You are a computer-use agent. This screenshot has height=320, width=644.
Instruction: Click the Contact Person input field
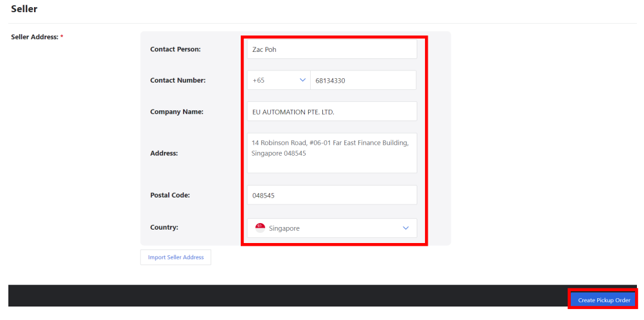[332, 49]
